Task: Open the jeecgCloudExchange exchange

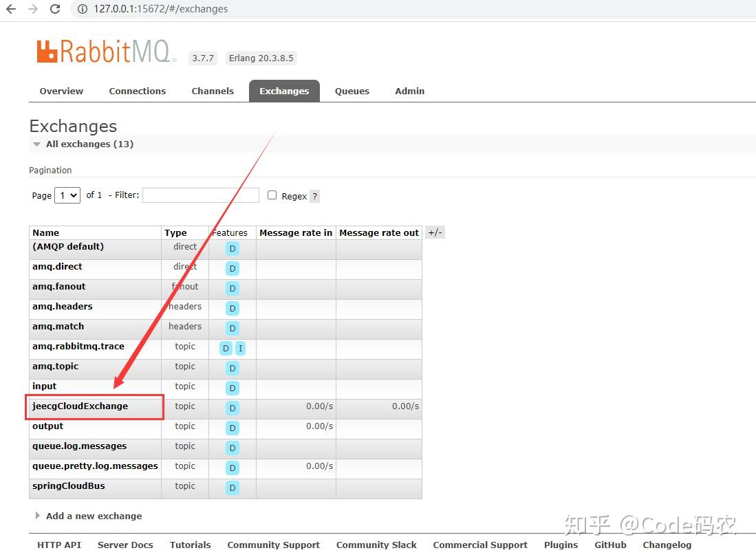Action: (x=80, y=406)
